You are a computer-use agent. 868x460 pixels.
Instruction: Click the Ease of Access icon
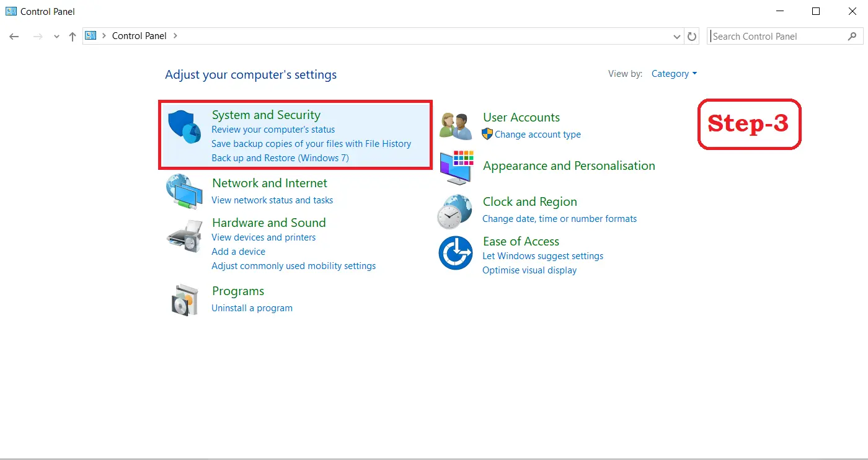456,253
